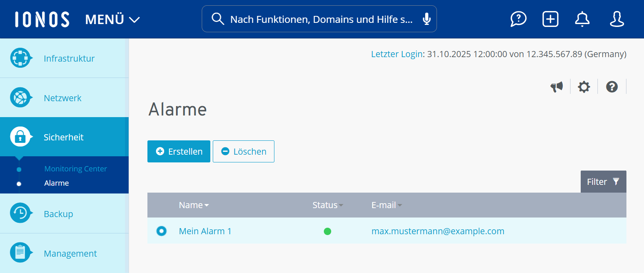Click the question mark help icon
The width and height of the screenshot is (644, 273).
[x=612, y=87]
